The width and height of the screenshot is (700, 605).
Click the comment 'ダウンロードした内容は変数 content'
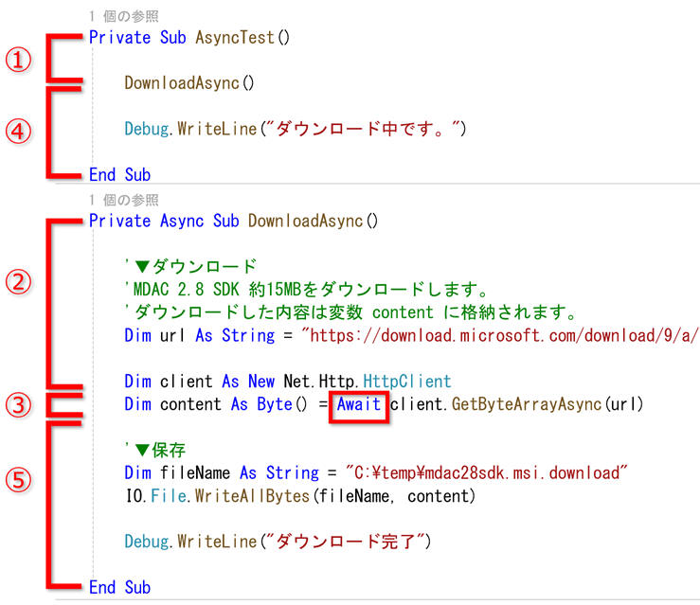pyautogui.click(x=350, y=311)
